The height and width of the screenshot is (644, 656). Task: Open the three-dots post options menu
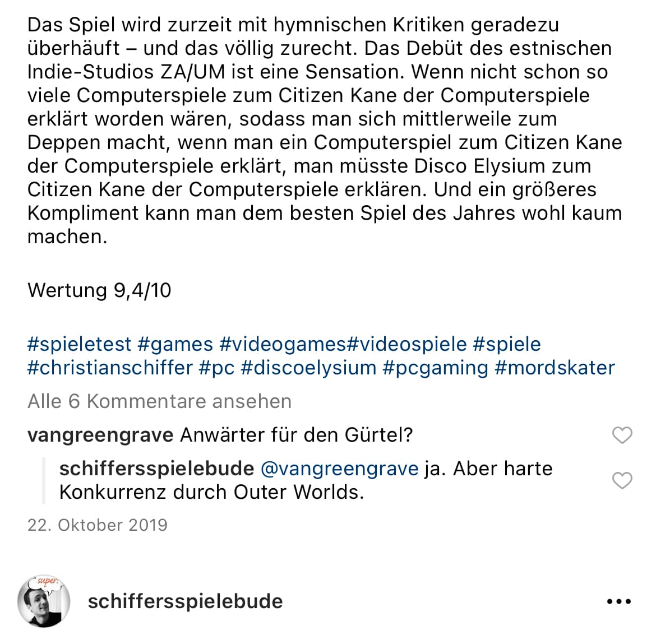pos(619,601)
